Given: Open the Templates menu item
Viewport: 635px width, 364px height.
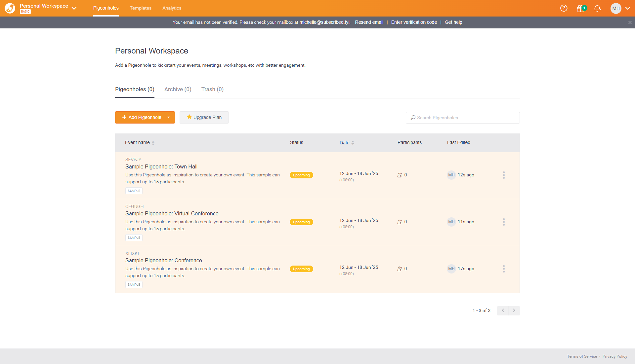Looking at the screenshot, I should 141,8.
